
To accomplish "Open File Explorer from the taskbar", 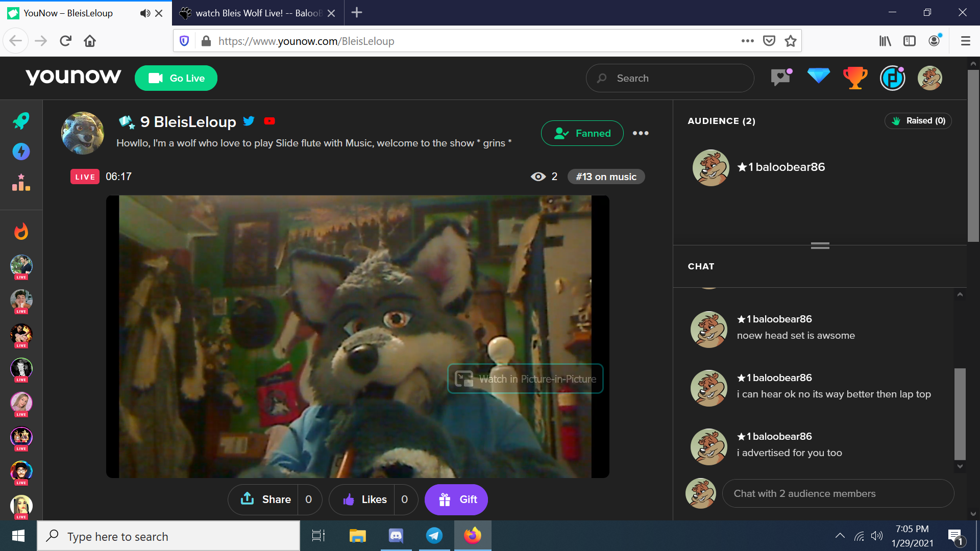I will [x=358, y=536].
